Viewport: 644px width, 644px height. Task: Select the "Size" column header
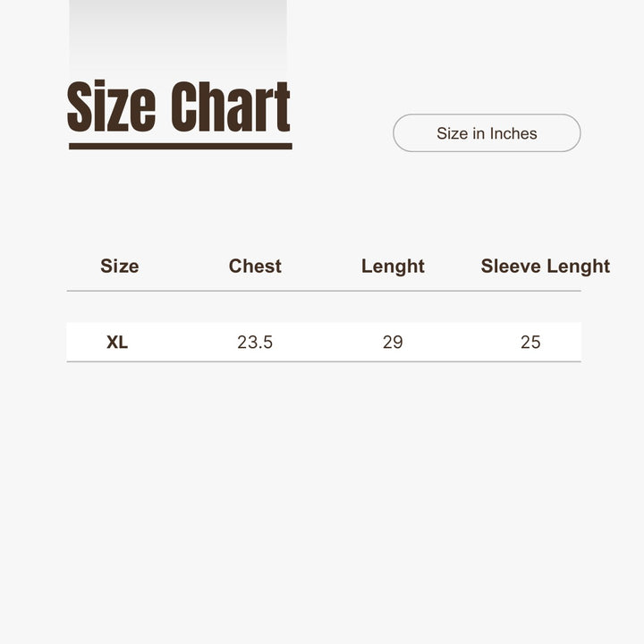click(x=119, y=266)
